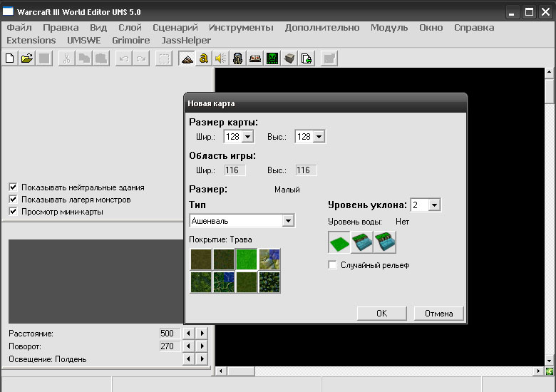Open the Вид menu

pyautogui.click(x=98, y=27)
